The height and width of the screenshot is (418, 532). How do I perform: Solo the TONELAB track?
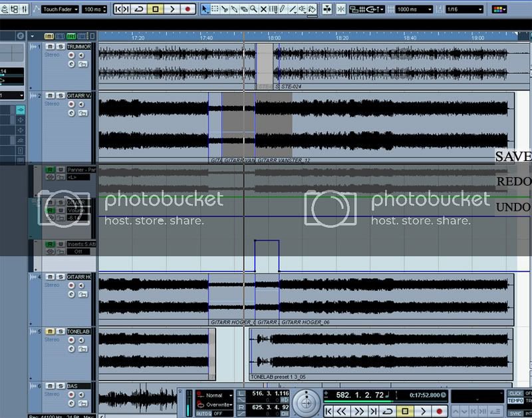[61, 331]
